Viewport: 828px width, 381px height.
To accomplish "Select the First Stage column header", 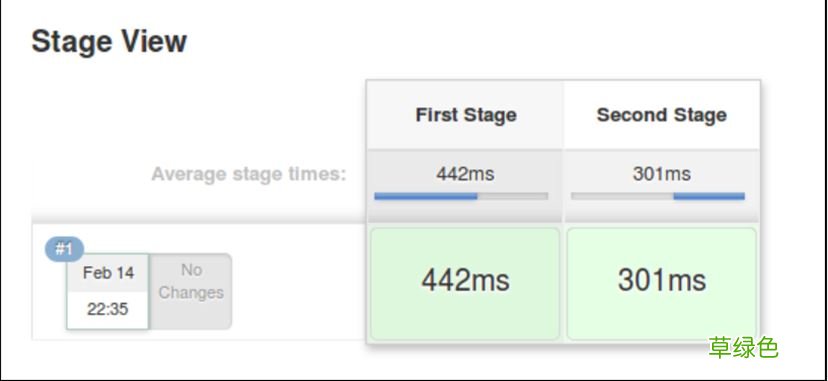I will [x=466, y=115].
